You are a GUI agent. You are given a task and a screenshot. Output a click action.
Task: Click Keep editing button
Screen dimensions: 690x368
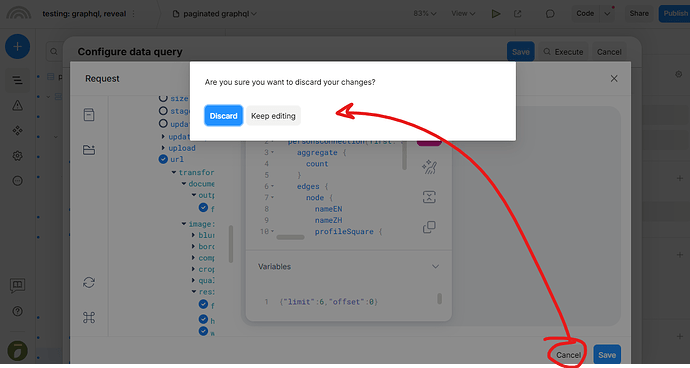pos(273,116)
